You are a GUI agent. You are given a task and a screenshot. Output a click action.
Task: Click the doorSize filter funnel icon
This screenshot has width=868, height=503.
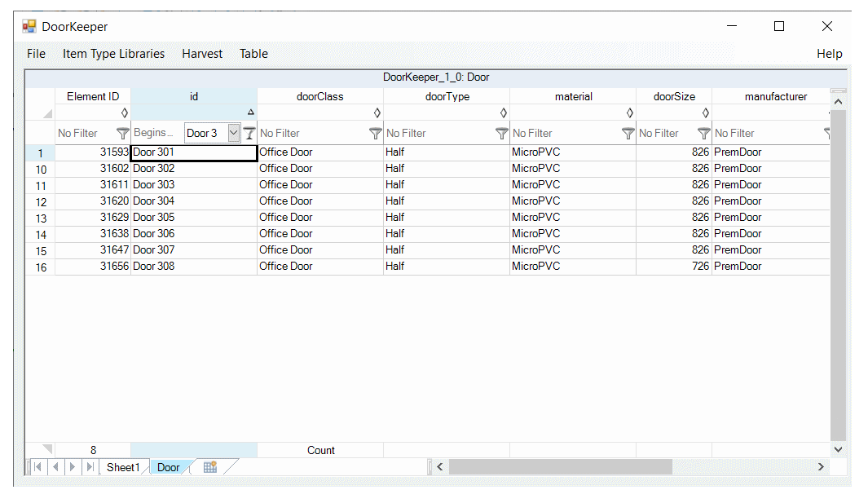[703, 133]
